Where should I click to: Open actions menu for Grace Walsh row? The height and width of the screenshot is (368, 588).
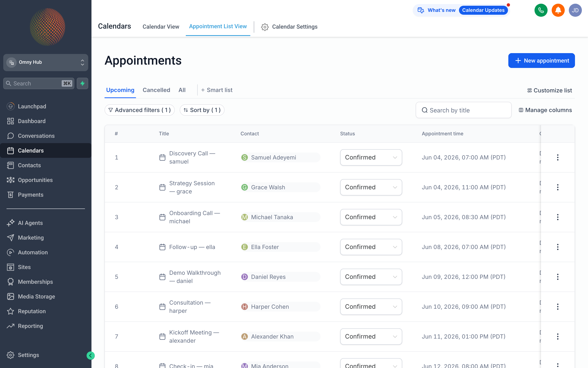click(558, 187)
